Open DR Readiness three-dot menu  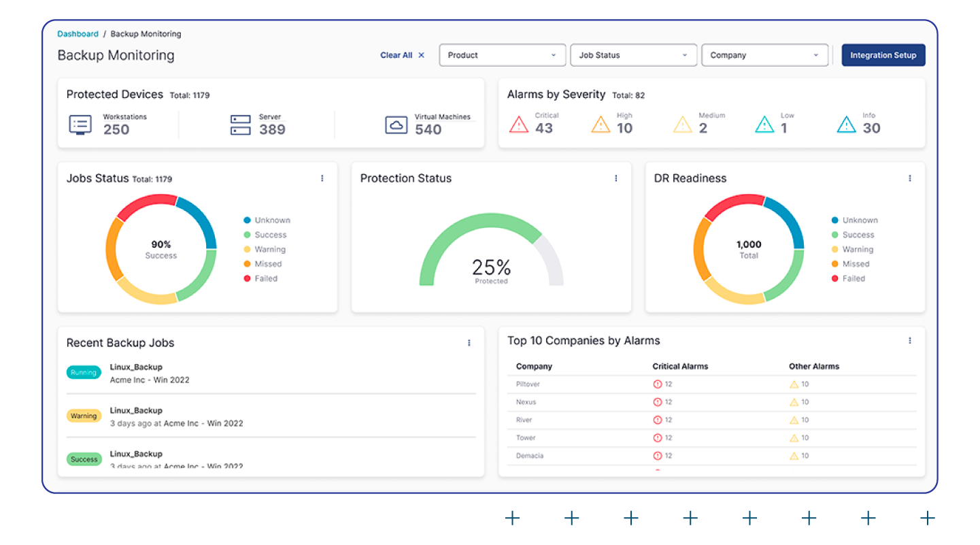pos(909,178)
